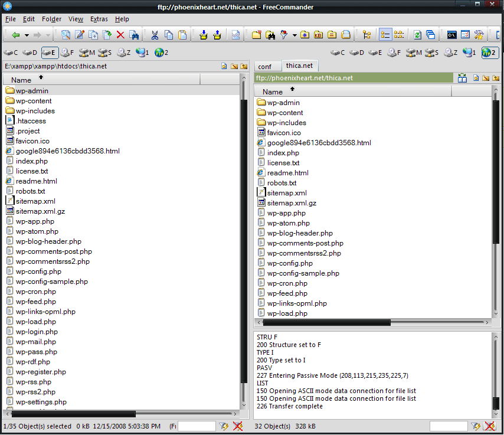504x435 pixels.
Task: Click the copy files toolbar icon
Action: [93, 35]
